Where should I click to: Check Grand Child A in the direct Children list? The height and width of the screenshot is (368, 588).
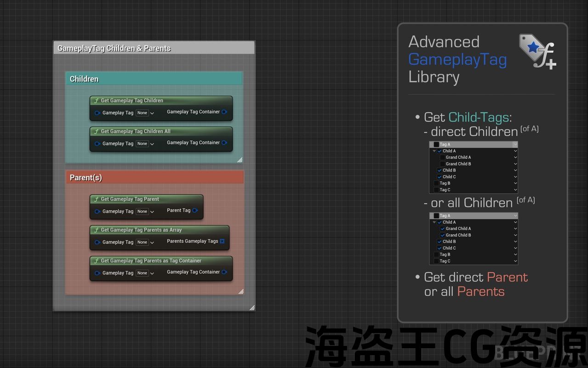click(x=442, y=157)
